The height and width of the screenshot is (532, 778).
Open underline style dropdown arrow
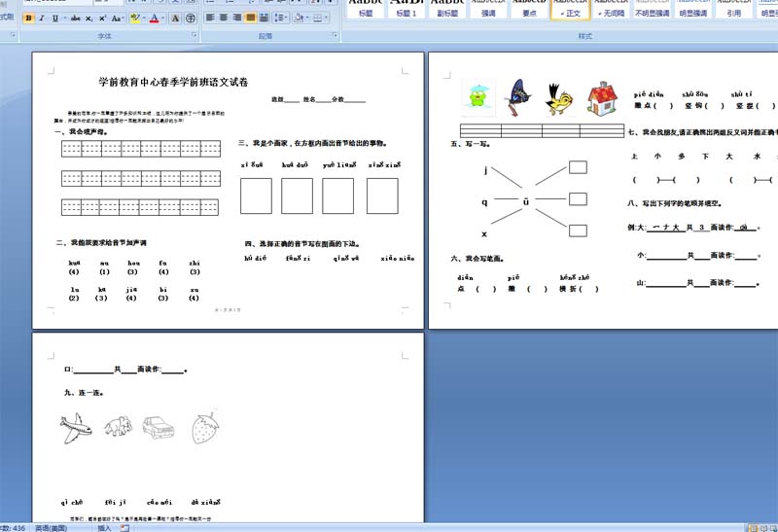pos(63,18)
